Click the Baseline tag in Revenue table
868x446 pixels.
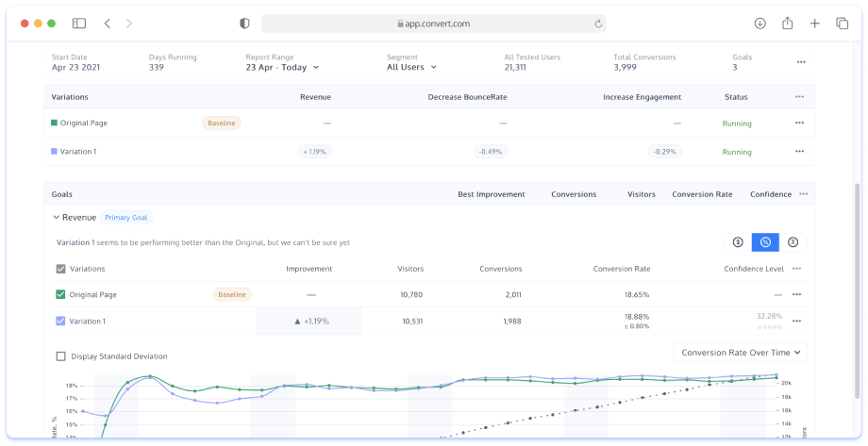pos(232,294)
